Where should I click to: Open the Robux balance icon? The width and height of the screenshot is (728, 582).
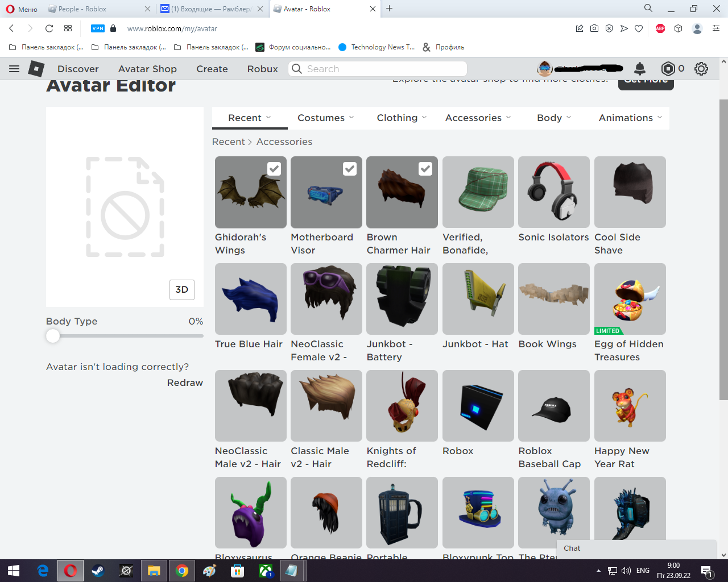668,69
